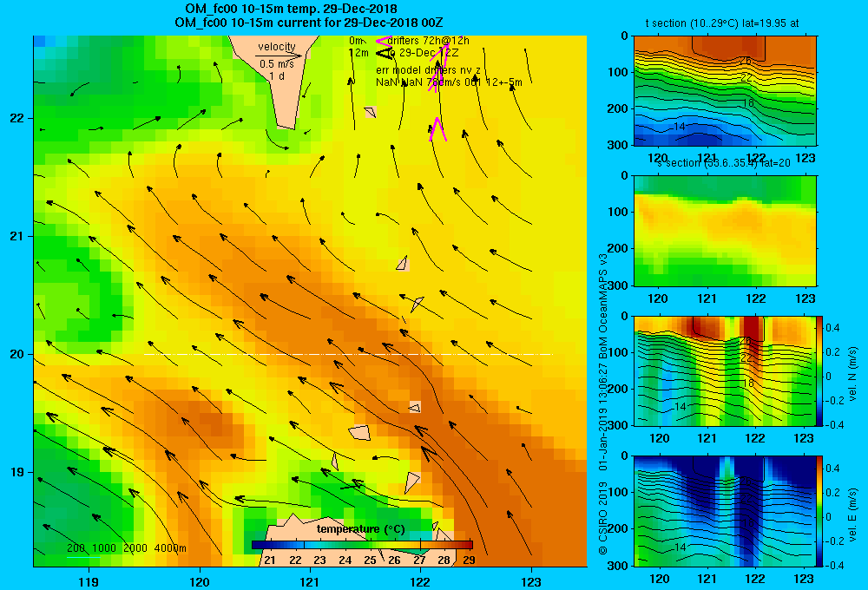
Task: Click the '200 1000 2000 4000m' depth contour legend
Action: point(126,548)
